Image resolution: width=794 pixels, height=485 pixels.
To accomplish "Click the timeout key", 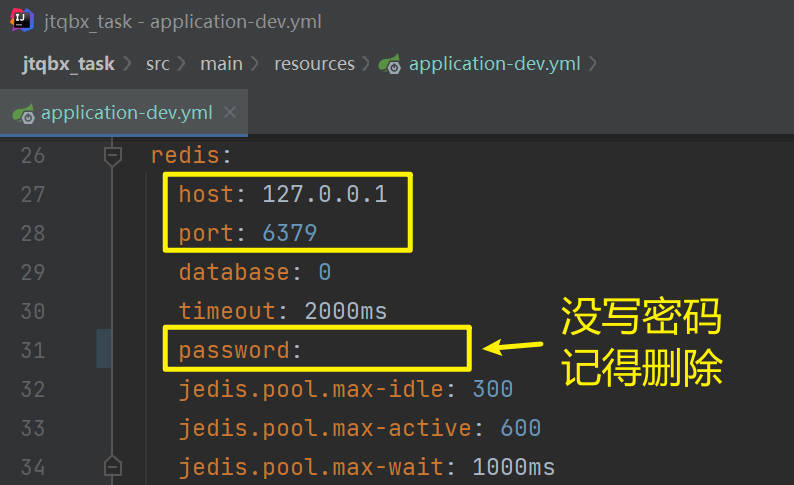I will [227, 311].
